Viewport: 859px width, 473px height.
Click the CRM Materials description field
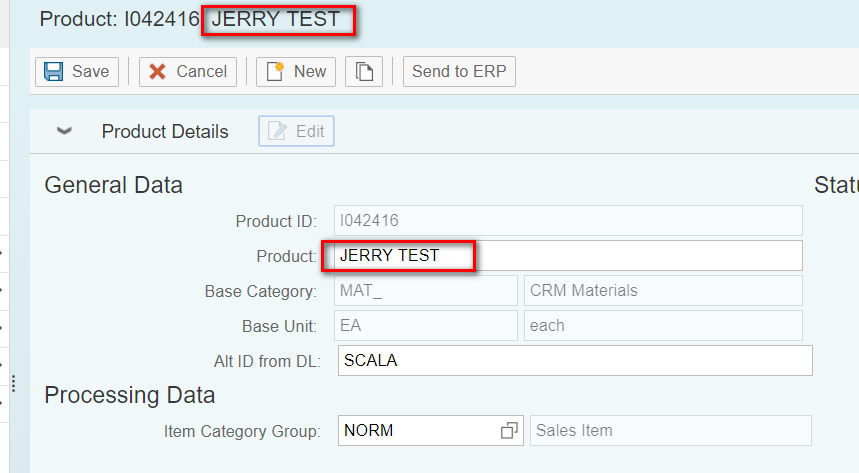pyautogui.click(x=662, y=291)
